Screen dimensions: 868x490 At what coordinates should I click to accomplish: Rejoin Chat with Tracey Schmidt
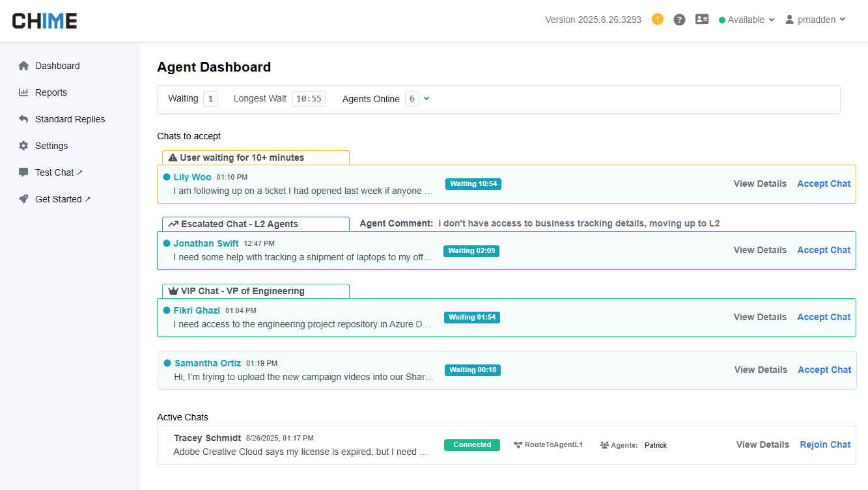825,444
